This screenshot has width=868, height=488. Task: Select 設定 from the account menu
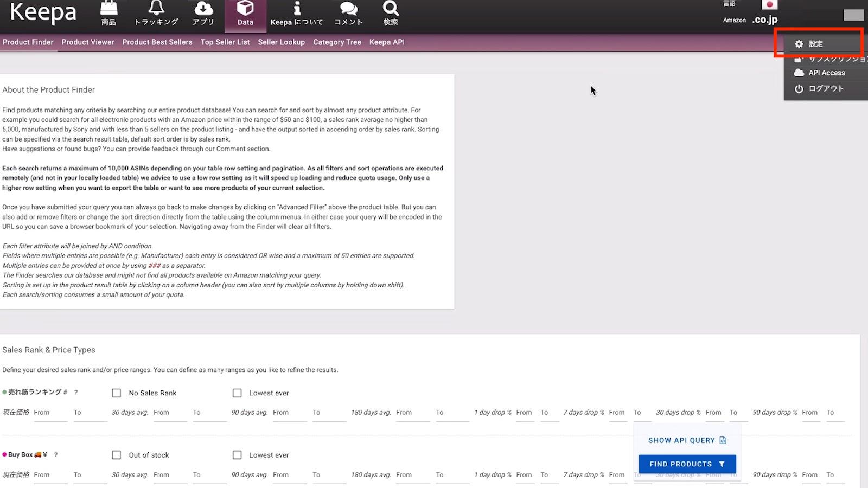point(815,44)
